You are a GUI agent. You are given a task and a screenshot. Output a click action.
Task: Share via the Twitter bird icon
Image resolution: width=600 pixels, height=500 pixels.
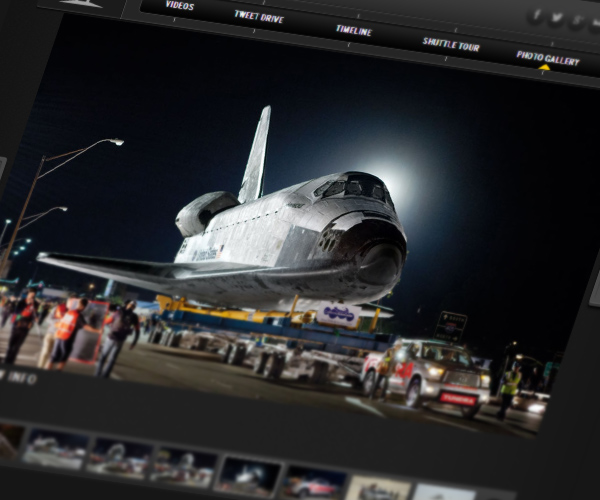(557, 18)
